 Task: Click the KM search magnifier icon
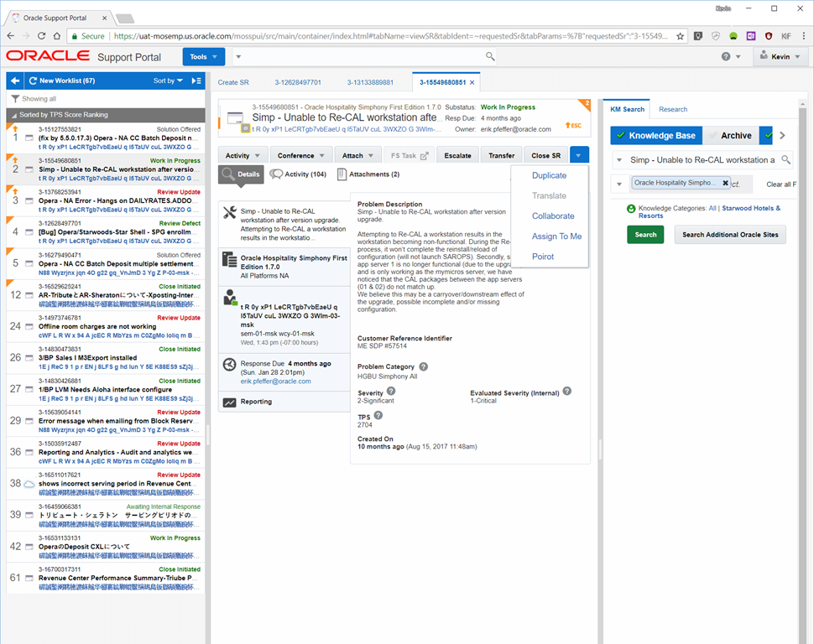click(x=786, y=159)
